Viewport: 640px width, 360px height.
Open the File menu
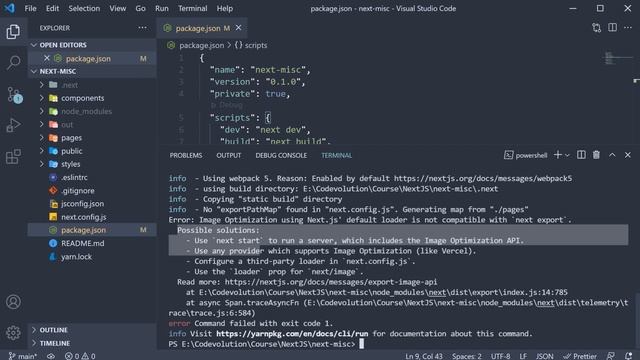(30, 8)
